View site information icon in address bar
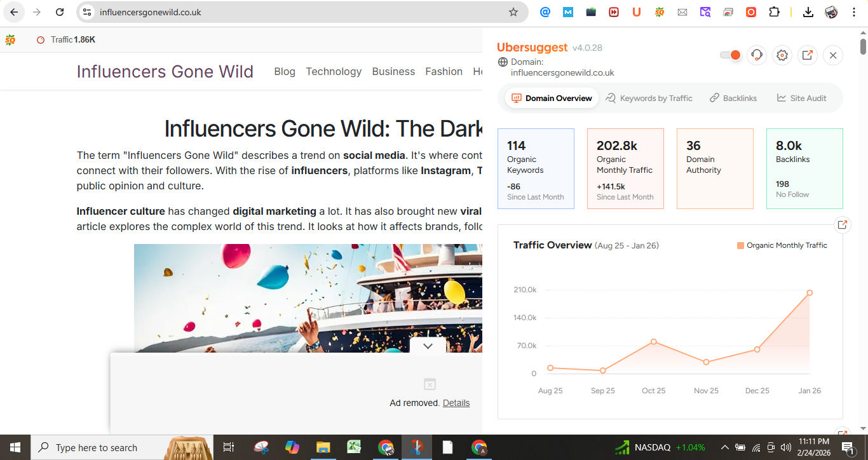 coord(88,12)
